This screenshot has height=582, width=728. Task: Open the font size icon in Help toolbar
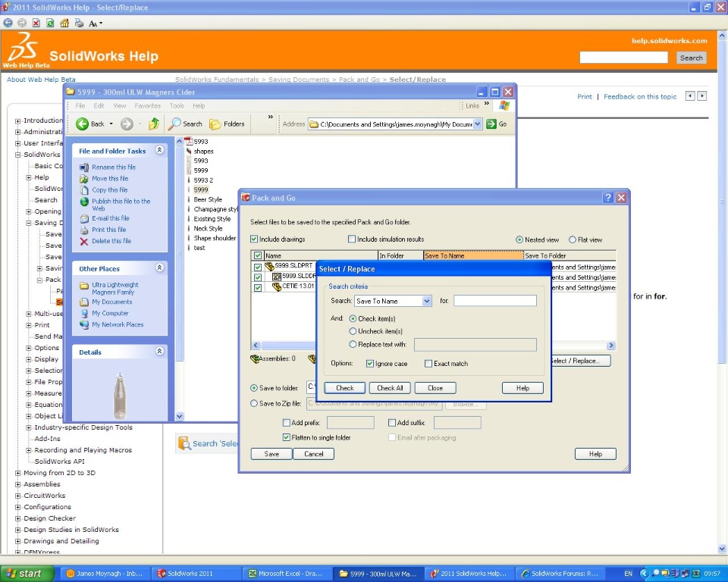[x=95, y=23]
